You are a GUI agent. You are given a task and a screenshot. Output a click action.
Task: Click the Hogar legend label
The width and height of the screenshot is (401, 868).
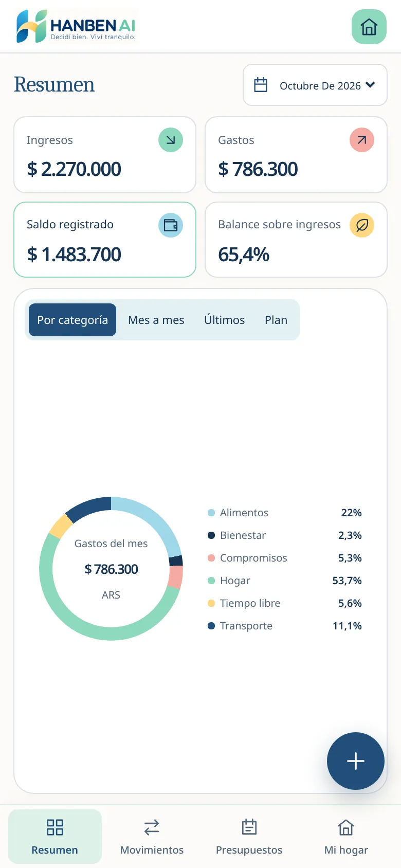(235, 581)
